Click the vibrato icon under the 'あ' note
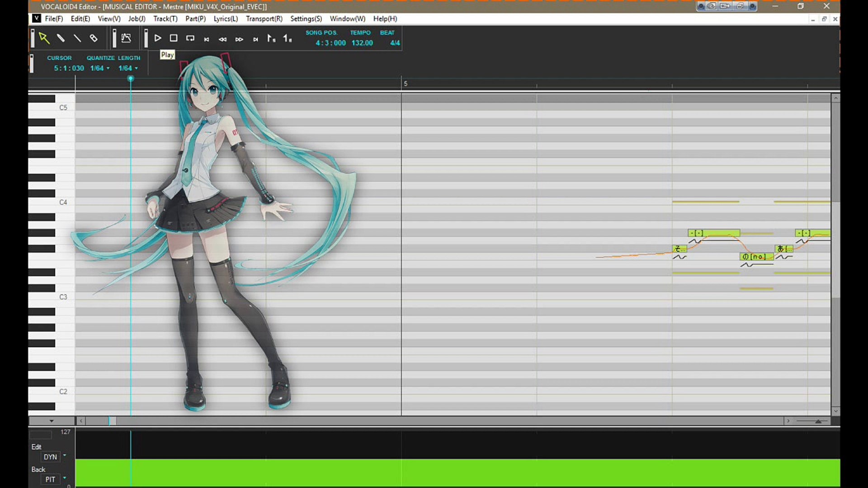Screen dimensions: 868x488 point(784,257)
